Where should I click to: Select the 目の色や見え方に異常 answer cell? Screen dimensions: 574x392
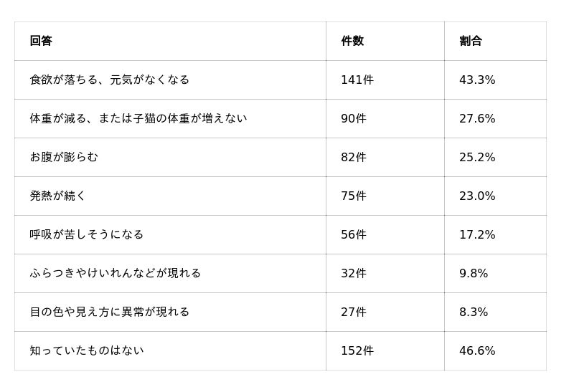point(110,312)
